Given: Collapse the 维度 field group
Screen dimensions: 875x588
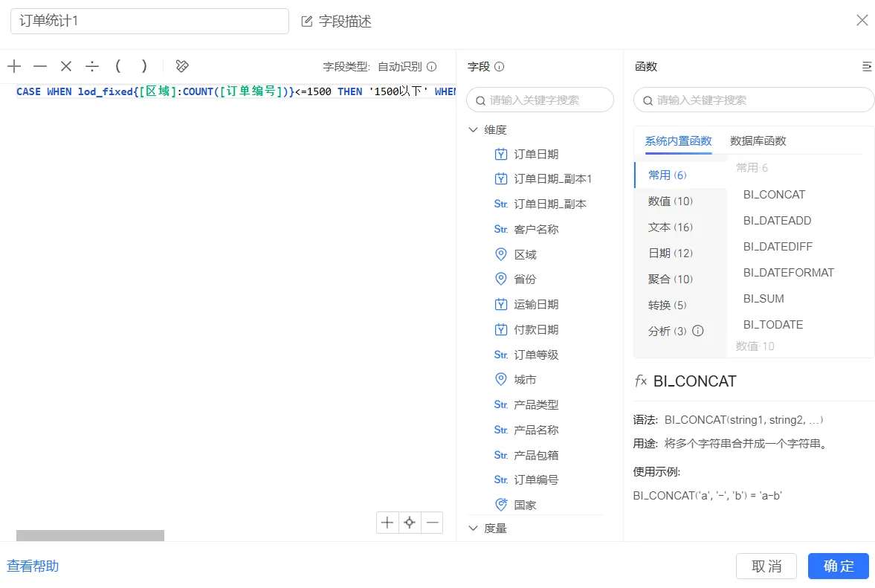Looking at the screenshot, I should click(474, 129).
